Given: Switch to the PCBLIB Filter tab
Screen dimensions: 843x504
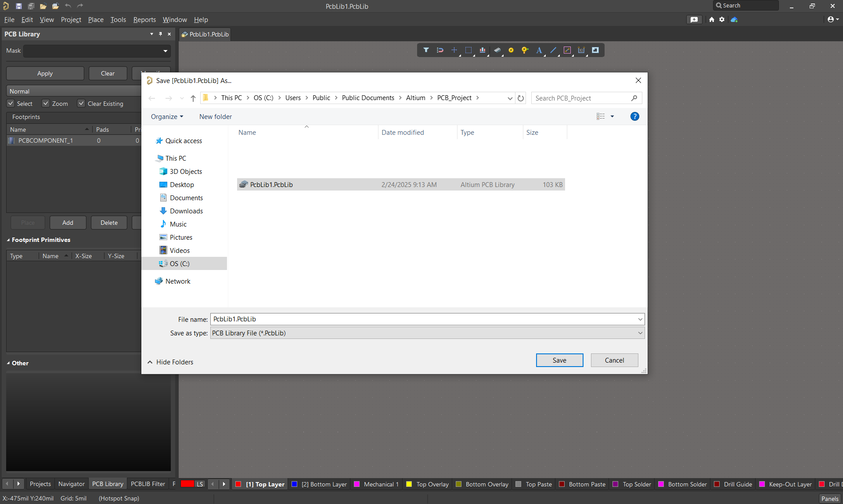Looking at the screenshot, I should [148, 484].
